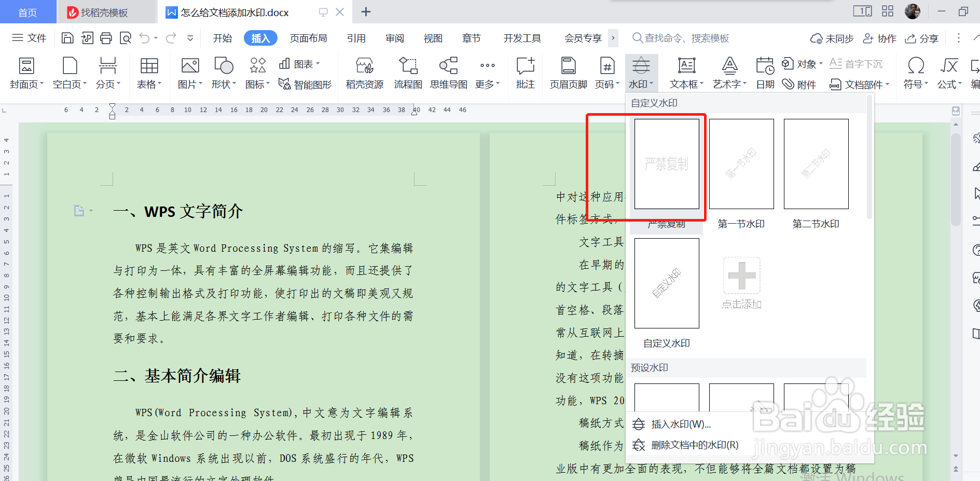This screenshot has height=481, width=980.
Task: Select the 自定义水印 watermark thumbnail
Action: click(x=667, y=283)
